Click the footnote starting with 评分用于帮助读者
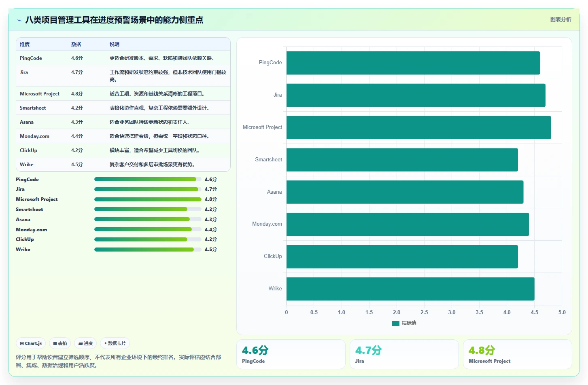 [119, 361]
